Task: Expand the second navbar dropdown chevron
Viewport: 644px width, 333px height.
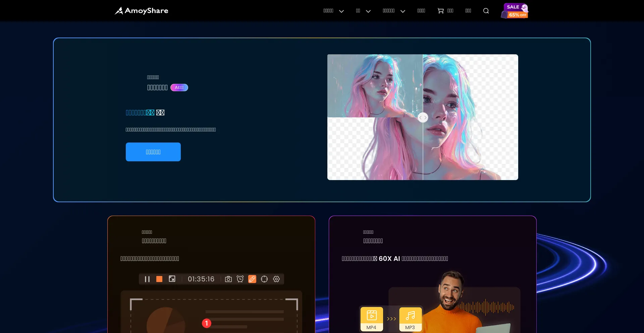Action: click(368, 11)
